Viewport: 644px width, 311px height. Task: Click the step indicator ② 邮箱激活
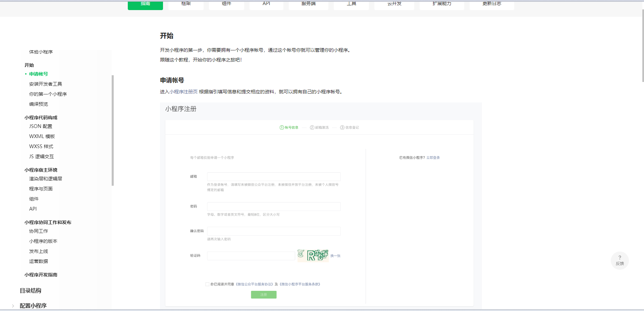(x=319, y=127)
